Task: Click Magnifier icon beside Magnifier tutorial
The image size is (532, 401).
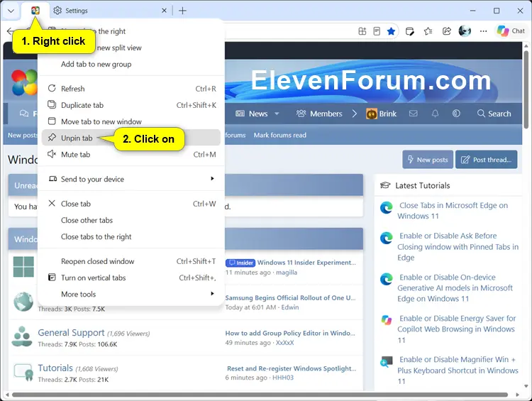Action: point(387,362)
